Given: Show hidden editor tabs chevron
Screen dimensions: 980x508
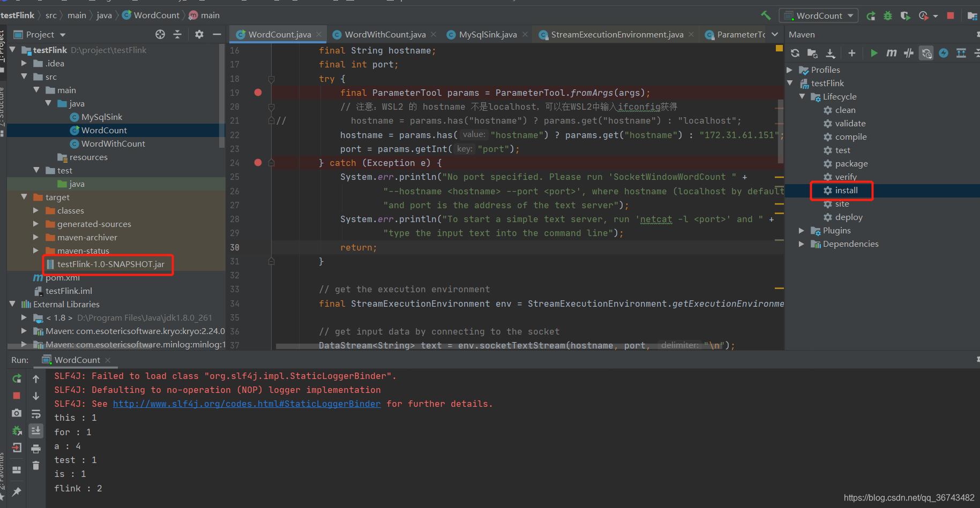Looking at the screenshot, I should [x=775, y=34].
